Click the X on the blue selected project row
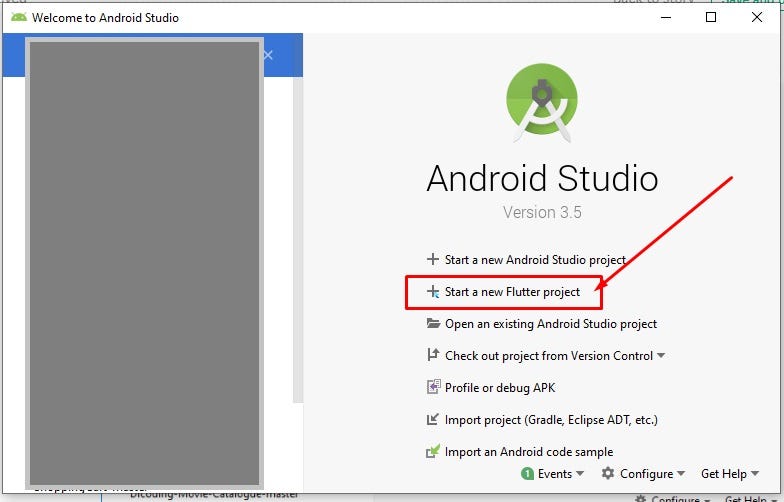This screenshot has width=784, height=502. point(268,55)
